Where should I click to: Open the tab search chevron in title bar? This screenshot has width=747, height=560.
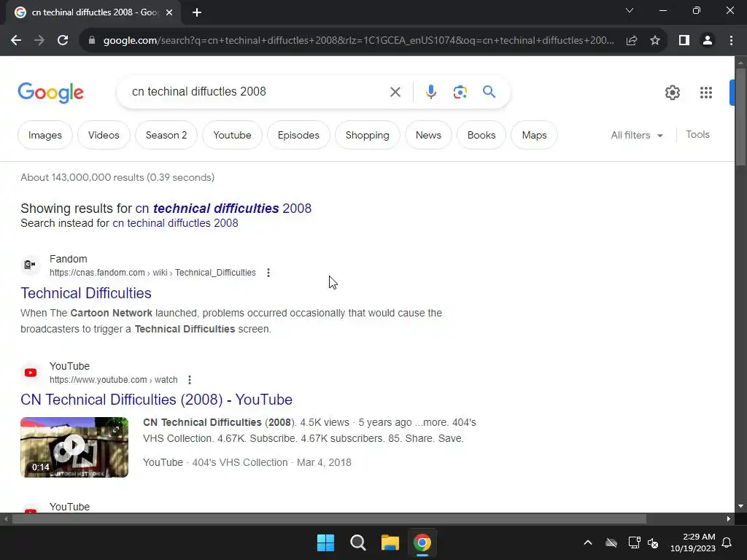coord(630,10)
